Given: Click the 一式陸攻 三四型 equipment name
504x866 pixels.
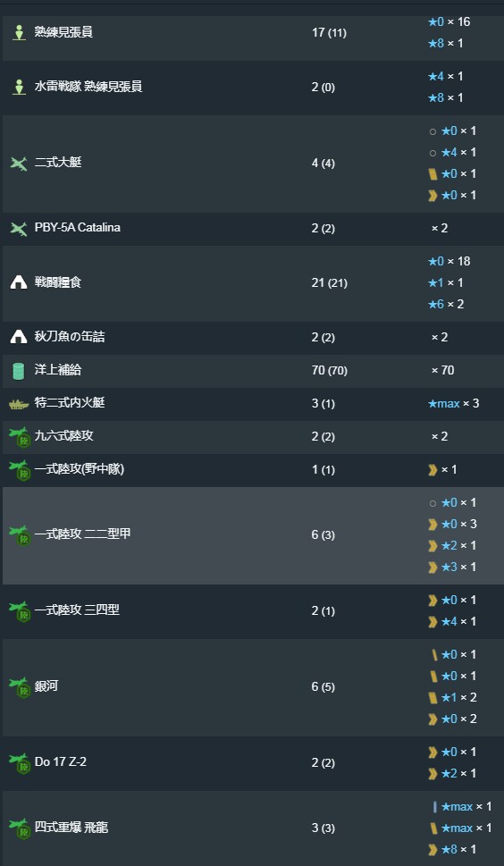Looking at the screenshot, I should tap(77, 610).
